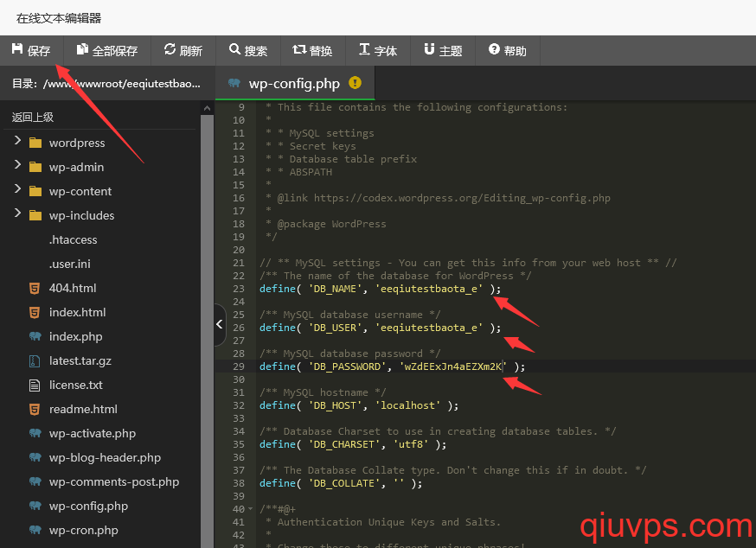
Task: Click the yellow unsaved-warning icon on the tab
Action: point(355,83)
